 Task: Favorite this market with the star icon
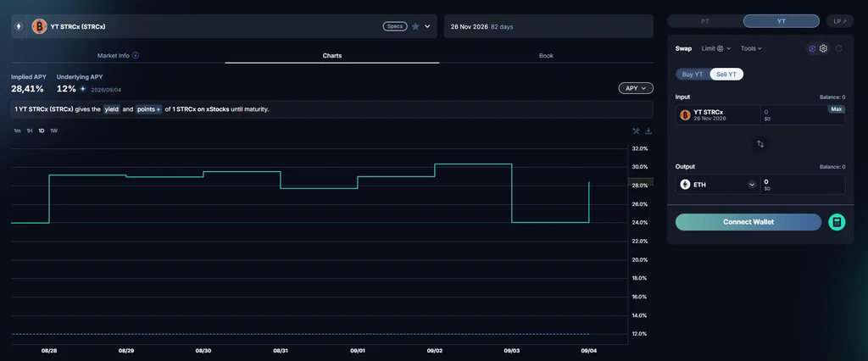[415, 26]
